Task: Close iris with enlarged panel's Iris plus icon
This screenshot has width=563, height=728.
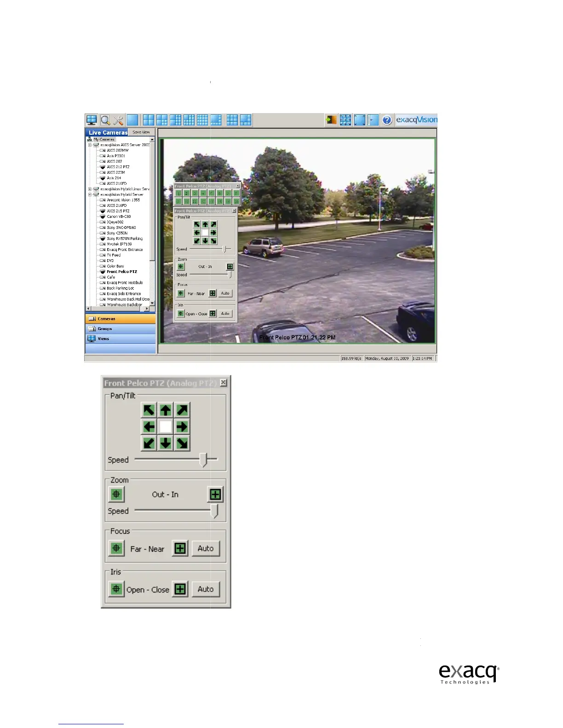Action: point(180,589)
